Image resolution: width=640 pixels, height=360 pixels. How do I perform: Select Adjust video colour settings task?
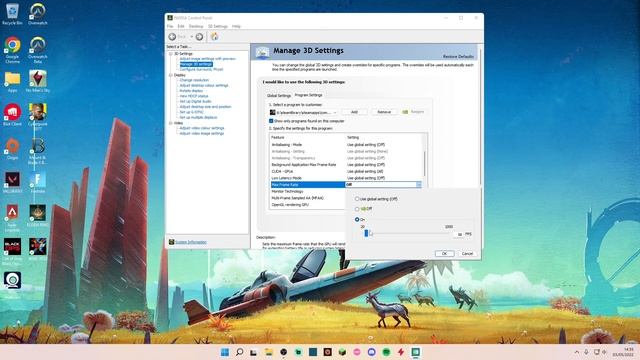pyautogui.click(x=202, y=128)
